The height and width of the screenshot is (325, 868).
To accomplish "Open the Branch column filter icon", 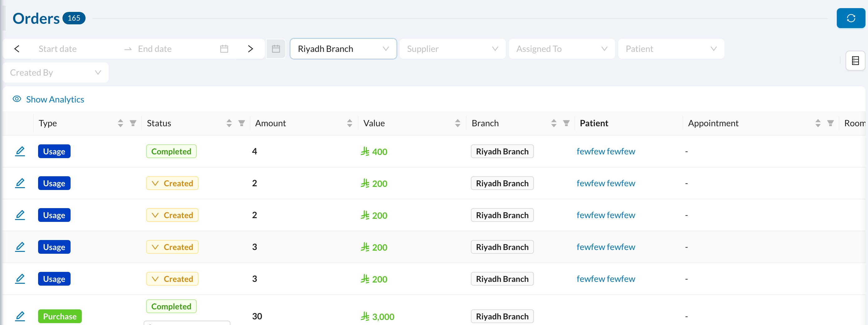I will click(566, 123).
